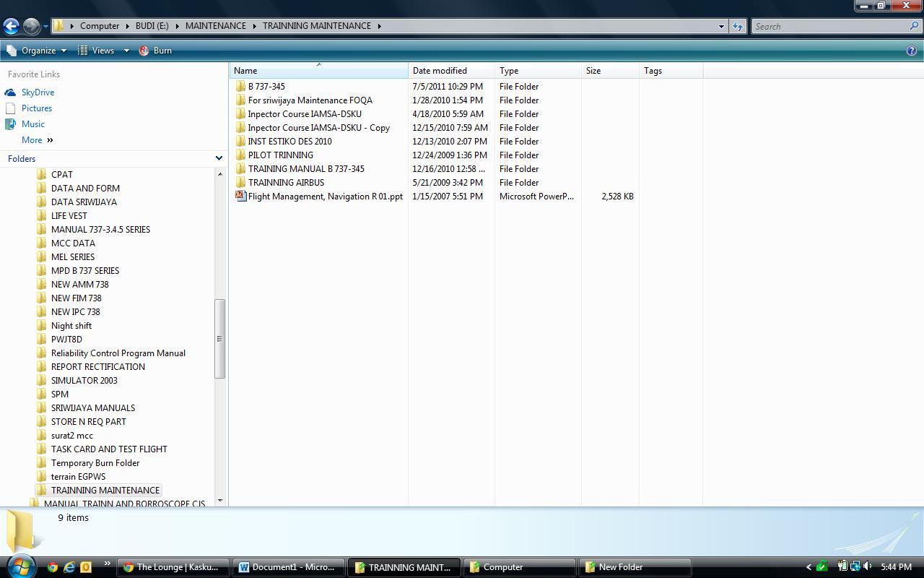This screenshot has width=924, height=578.
Task: Sort by Date modified column header
Action: click(451, 71)
